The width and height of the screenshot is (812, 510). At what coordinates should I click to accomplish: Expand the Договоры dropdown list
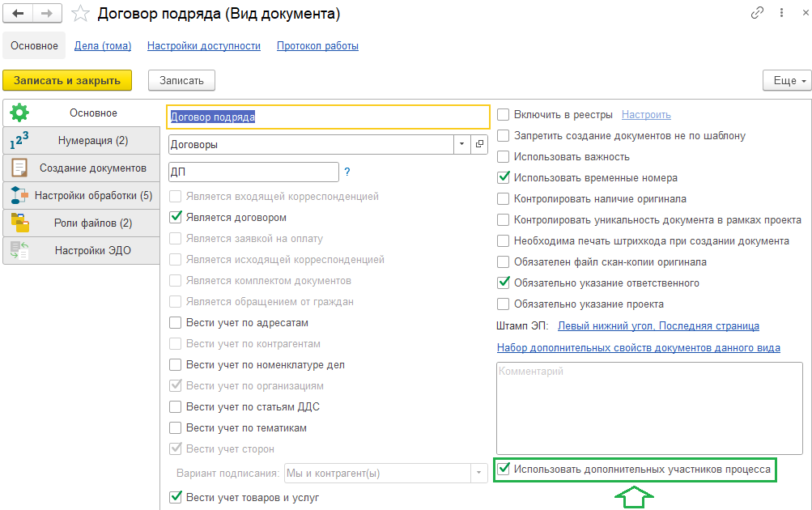461,144
